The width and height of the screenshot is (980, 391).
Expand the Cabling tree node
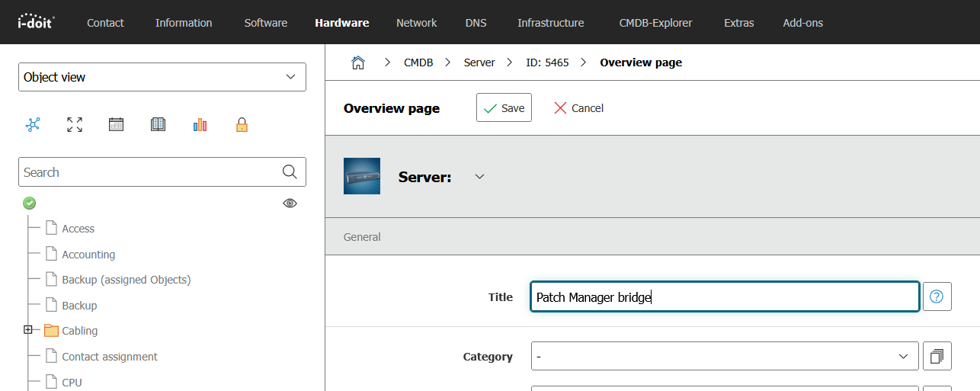coord(28,330)
